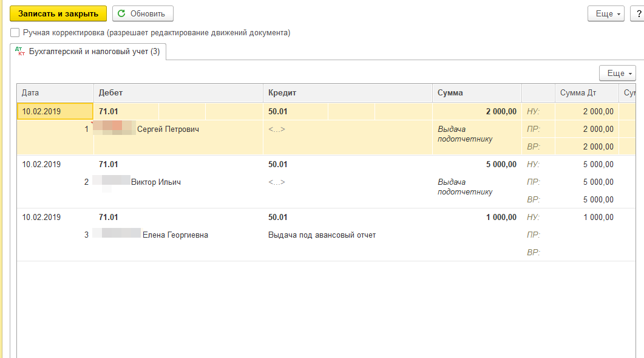Select the Виктор Ильич entry in row 2
Screen dimensions: 644x358
(155, 182)
